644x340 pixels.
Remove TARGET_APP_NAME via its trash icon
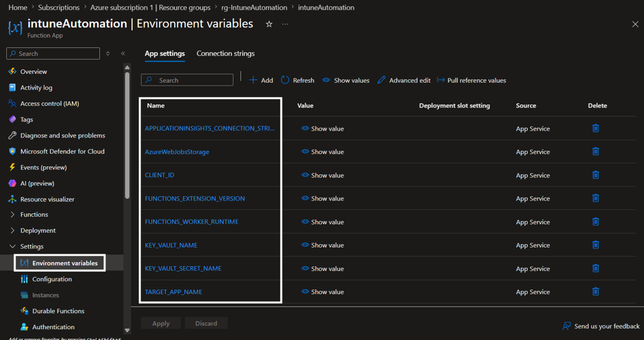[595, 291]
